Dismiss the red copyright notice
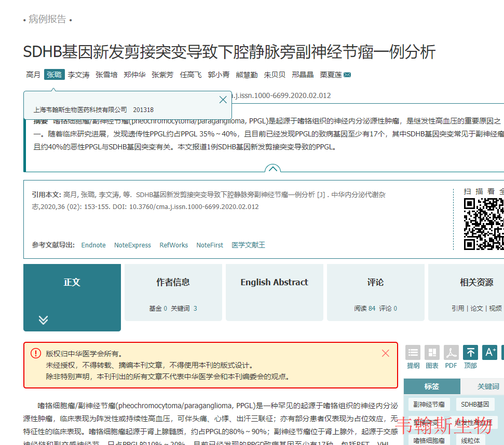 coord(385,353)
